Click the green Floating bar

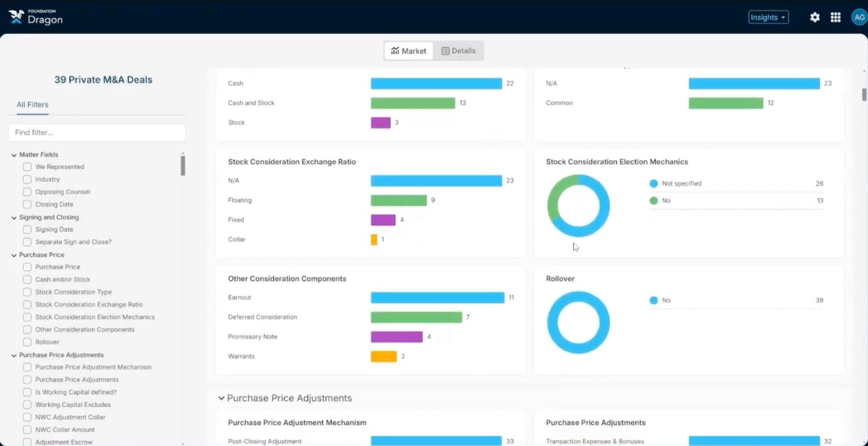[x=398, y=200]
